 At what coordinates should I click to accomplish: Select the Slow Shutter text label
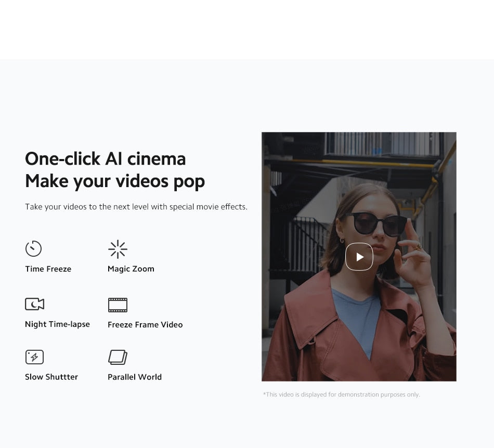51,377
